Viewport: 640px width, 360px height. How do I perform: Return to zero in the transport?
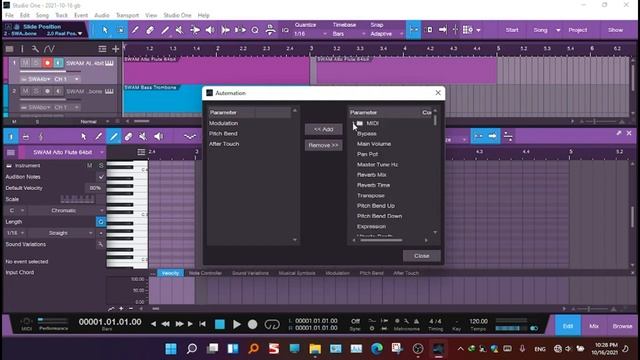click(202, 324)
